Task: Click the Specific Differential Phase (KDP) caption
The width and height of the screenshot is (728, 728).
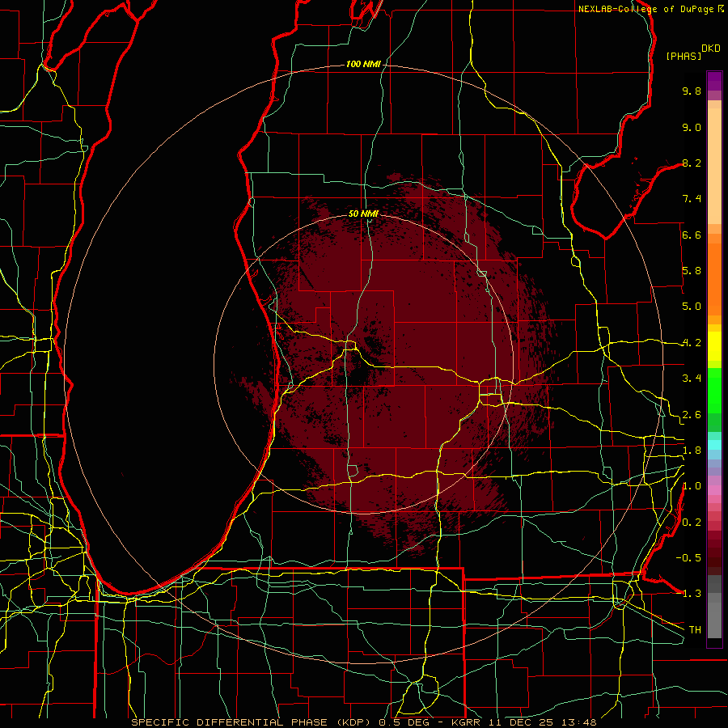Action: point(251,722)
